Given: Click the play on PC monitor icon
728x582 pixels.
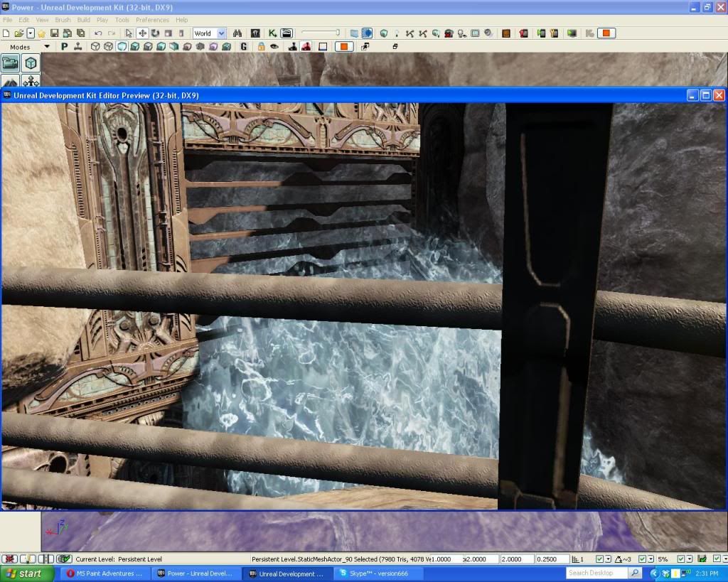Looking at the screenshot, I should 572,33.
